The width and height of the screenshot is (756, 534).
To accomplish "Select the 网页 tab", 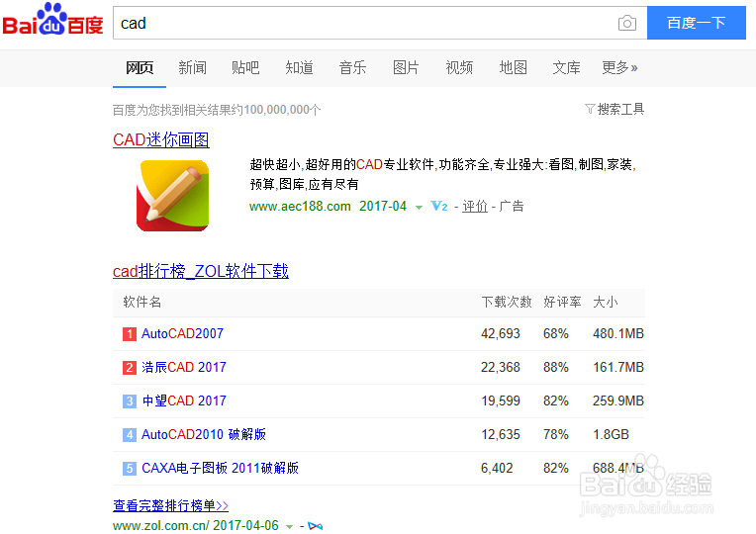I will 140,67.
